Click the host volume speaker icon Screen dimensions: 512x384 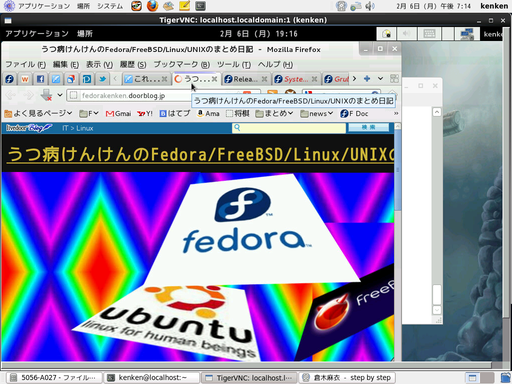point(369,6)
